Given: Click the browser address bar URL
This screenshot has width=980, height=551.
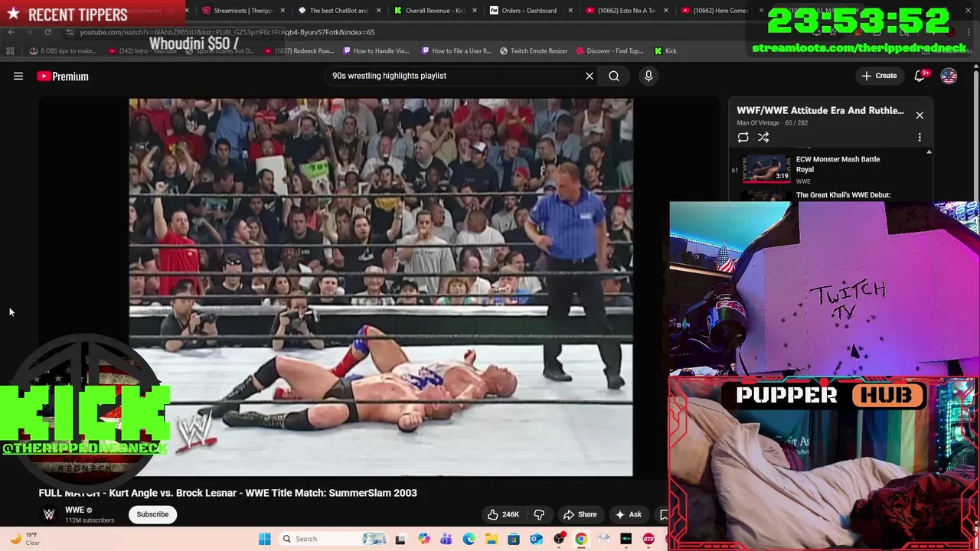Looking at the screenshot, I should pos(227,32).
